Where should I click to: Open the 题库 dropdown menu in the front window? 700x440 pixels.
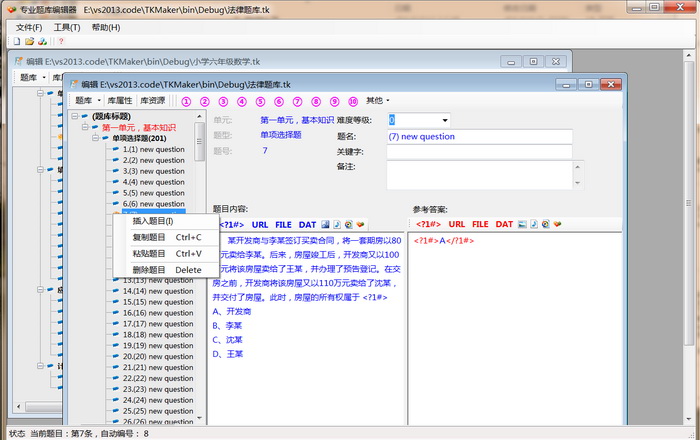(88, 101)
